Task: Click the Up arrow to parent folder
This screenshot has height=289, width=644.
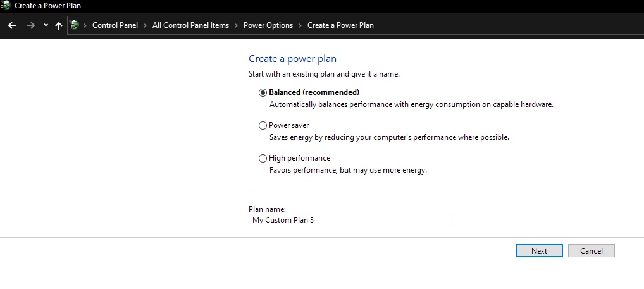Action: [x=59, y=25]
